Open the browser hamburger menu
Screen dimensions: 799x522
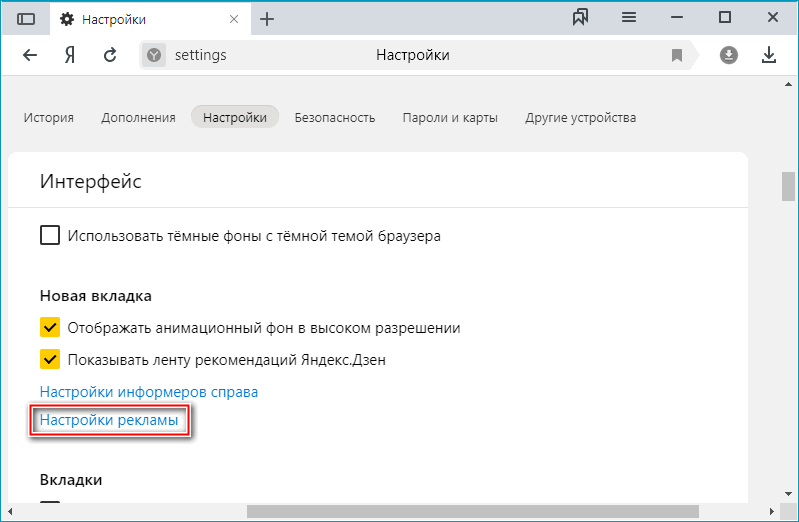(x=629, y=18)
